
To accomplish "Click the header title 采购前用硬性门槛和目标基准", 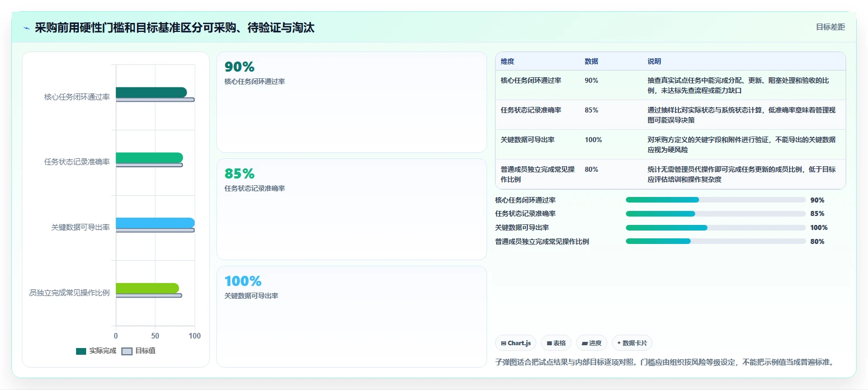I will [174, 27].
